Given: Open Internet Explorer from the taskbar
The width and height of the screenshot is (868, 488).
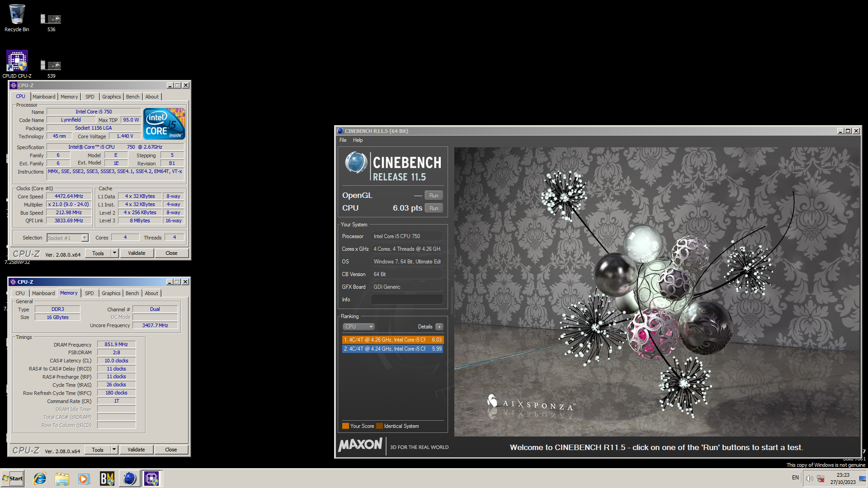Looking at the screenshot, I should (40, 478).
